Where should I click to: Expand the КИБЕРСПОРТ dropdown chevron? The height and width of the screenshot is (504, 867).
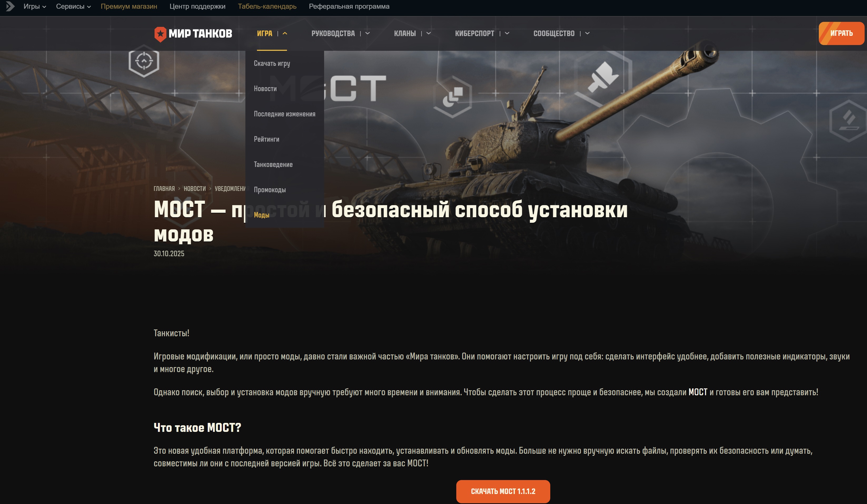tap(507, 33)
